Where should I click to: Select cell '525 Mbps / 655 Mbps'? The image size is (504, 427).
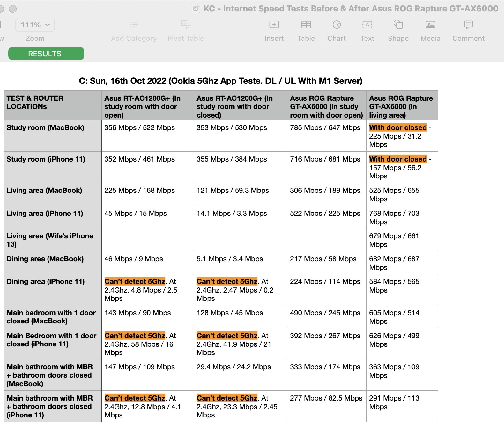coord(402,194)
